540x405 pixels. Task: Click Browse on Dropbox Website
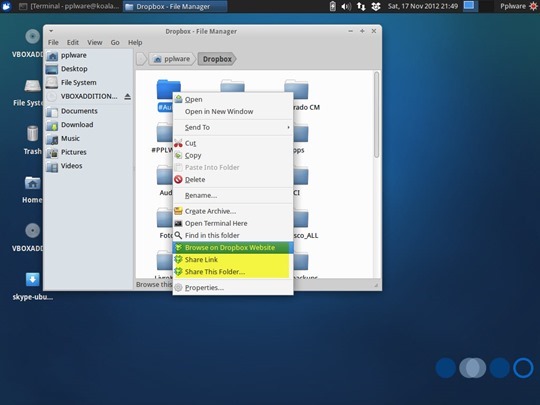tap(233, 248)
